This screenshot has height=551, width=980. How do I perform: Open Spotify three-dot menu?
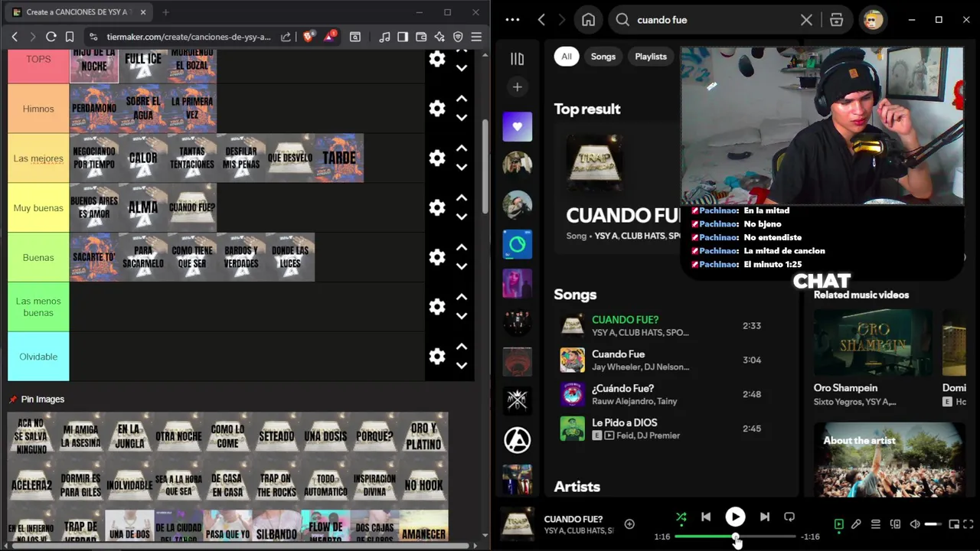513,20
